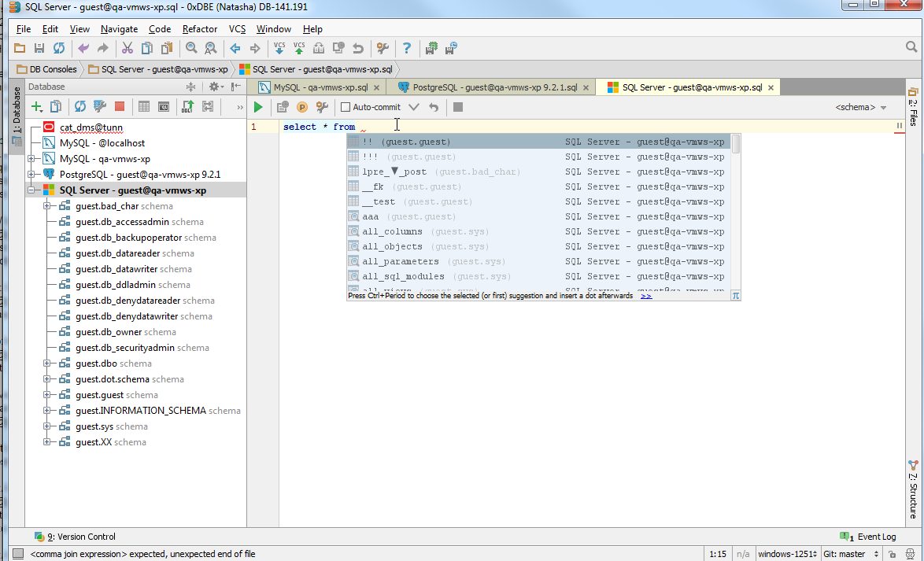924x561 pixels.
Task: Cut selection with the scissors icon
Action: point(128,48)
